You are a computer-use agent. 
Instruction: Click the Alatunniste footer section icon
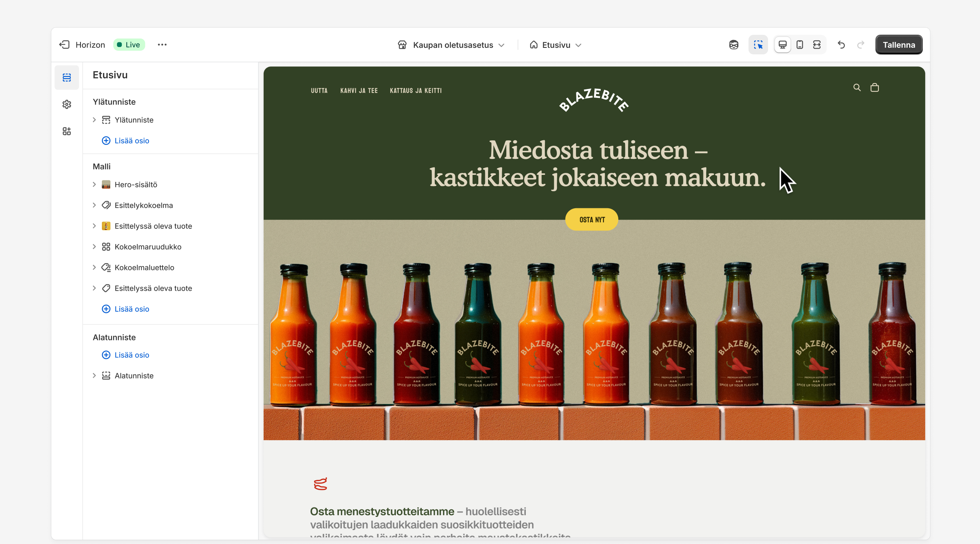pyautogui.click(x=106, y=376)
